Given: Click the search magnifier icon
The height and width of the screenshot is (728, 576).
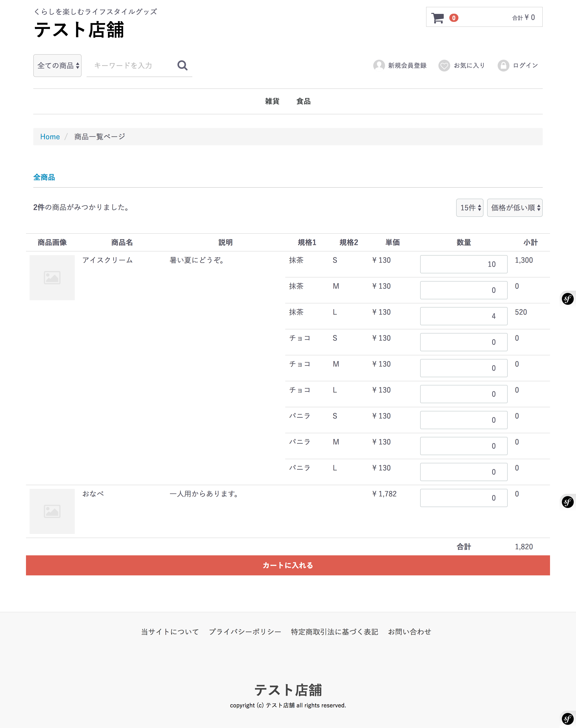Looking at the screenshot, I should [x=183, y=65].
